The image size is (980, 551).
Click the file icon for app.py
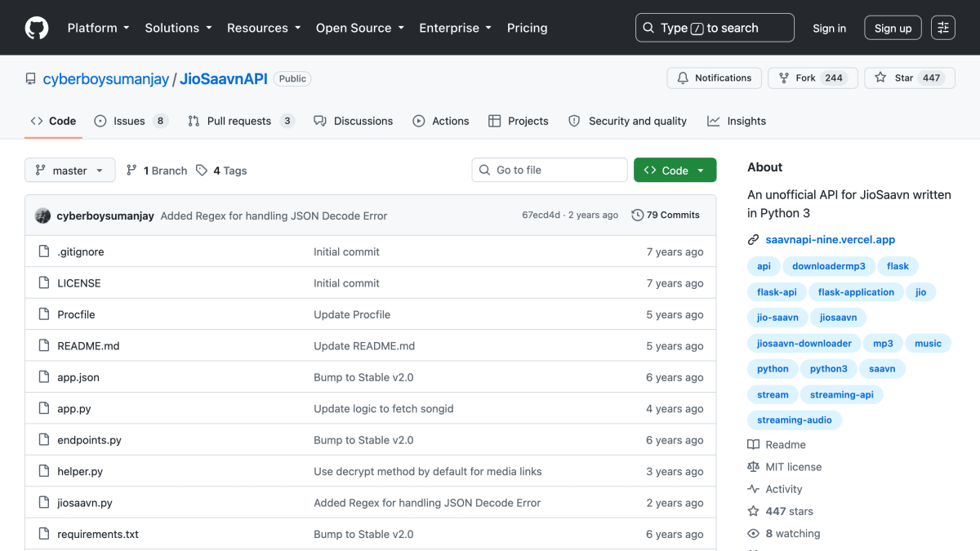point(44,409)
